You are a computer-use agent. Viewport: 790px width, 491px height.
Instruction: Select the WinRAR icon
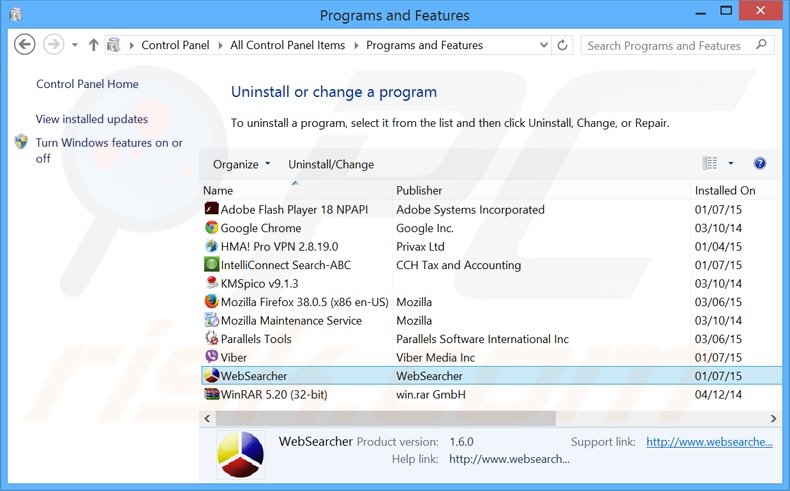pyautogui.click(x=212, y=394)
